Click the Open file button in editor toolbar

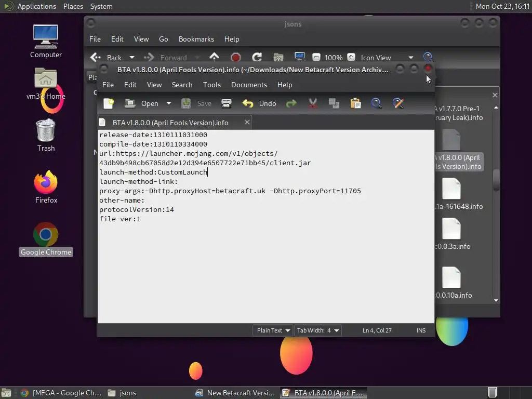142,103
